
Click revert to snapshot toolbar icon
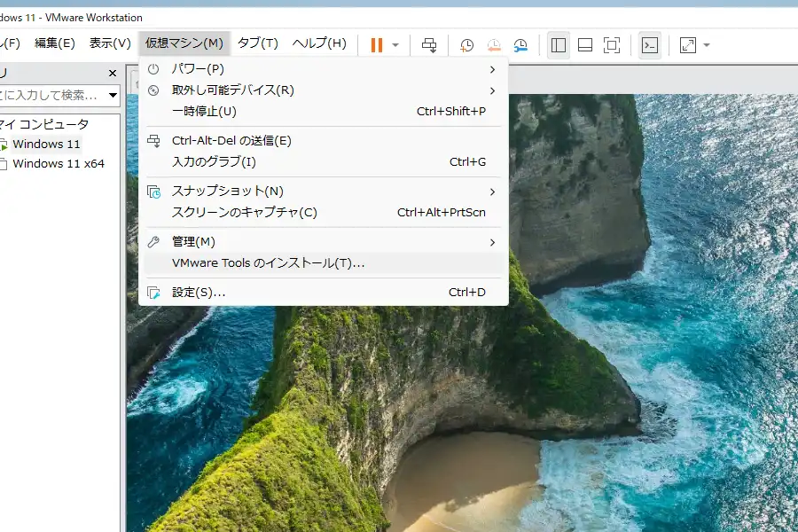coord(493,45)
